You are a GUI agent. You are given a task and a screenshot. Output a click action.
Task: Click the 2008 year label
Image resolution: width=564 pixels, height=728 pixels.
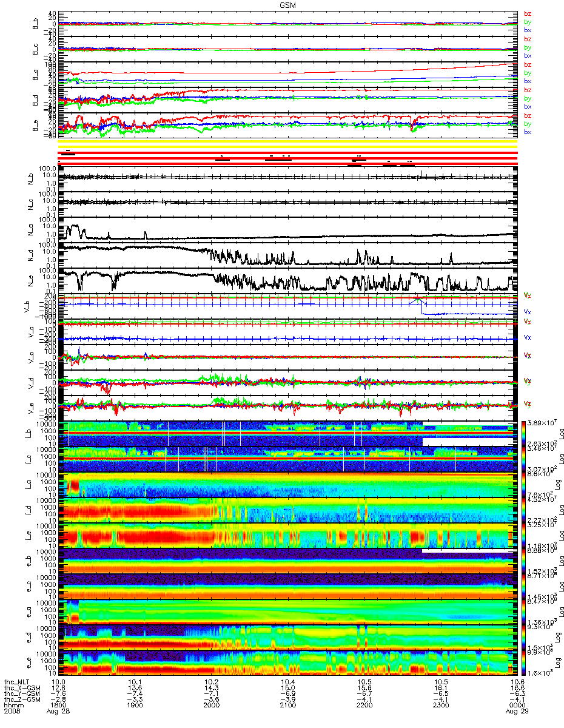(12, 711)
